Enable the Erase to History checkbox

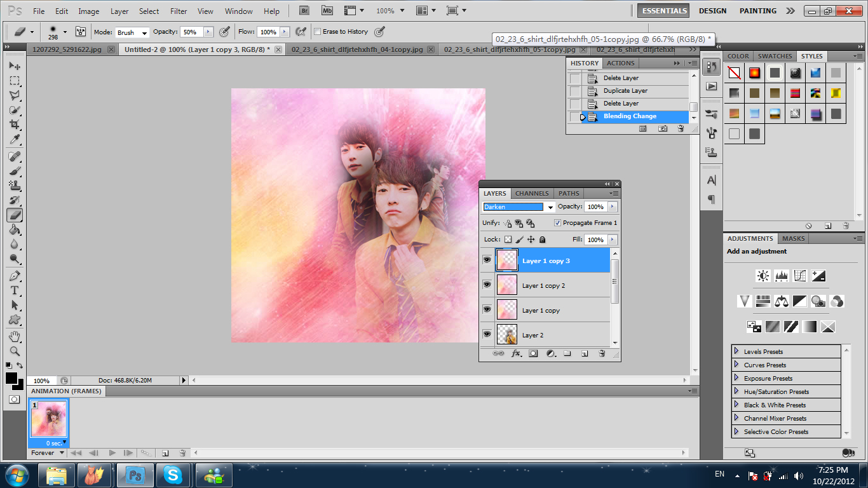pos(318,32)
